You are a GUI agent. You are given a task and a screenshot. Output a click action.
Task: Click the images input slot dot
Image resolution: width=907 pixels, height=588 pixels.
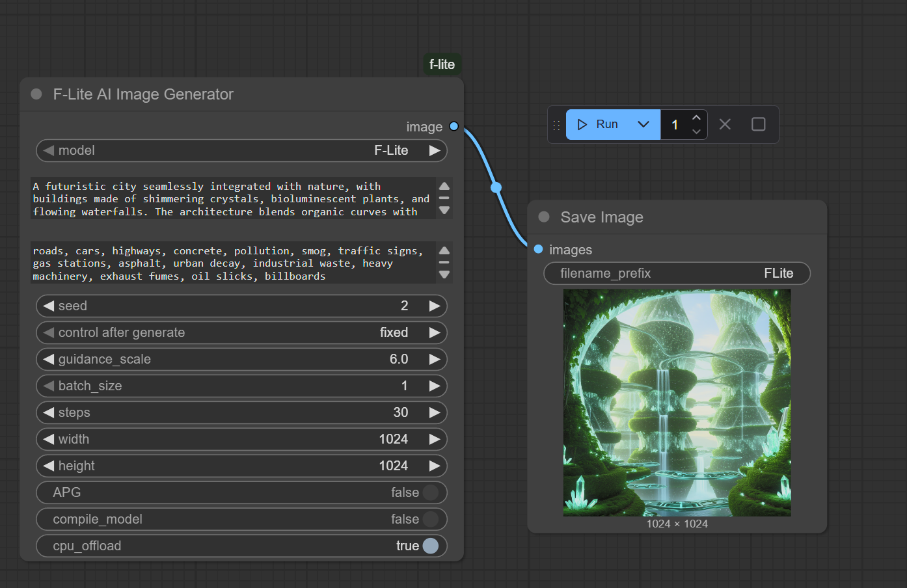pyautogui.click(x=538, y=249)
